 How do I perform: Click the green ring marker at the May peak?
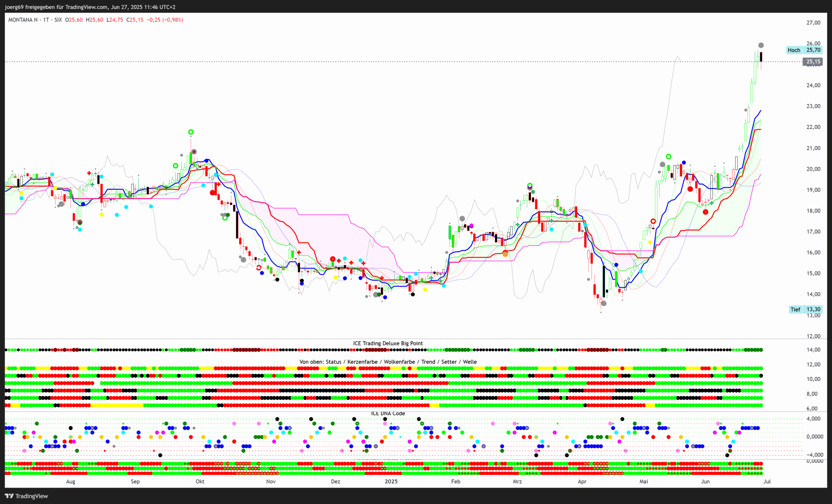(668, 156)
